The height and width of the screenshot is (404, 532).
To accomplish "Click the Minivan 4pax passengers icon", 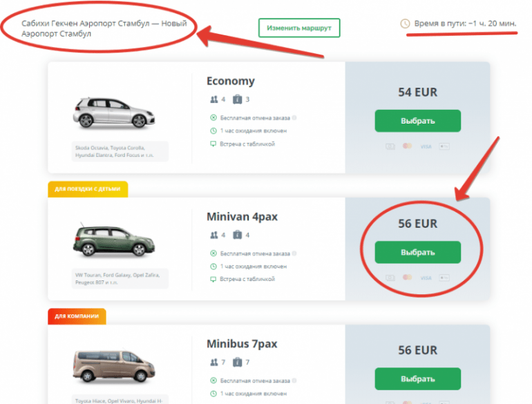I will (213, 235).
